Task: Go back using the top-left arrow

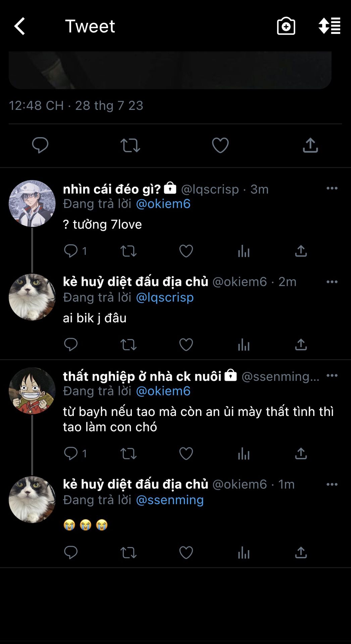Action: (19, 26)
